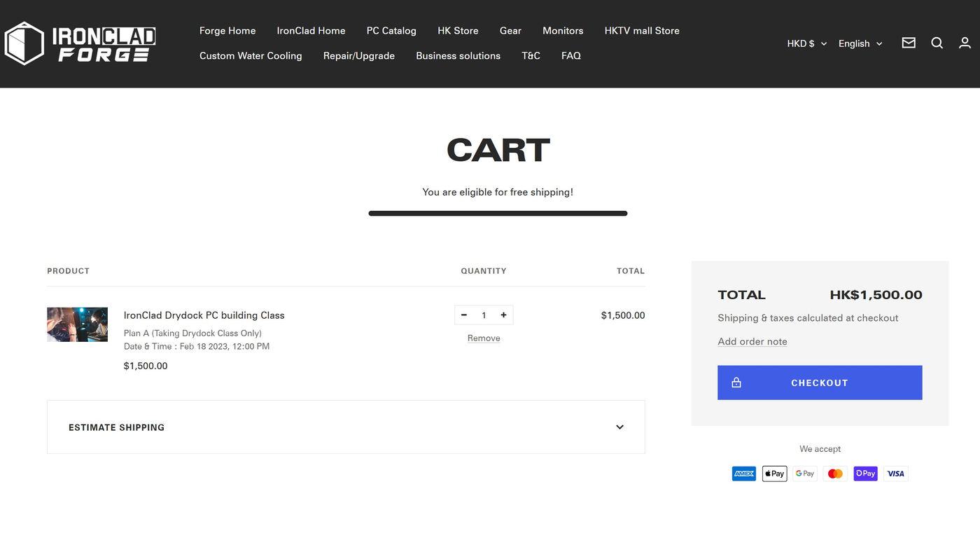Viewport: 980px width, 538px height.
Task: Go to PC Catalog menu item
Action: (391, 31)
